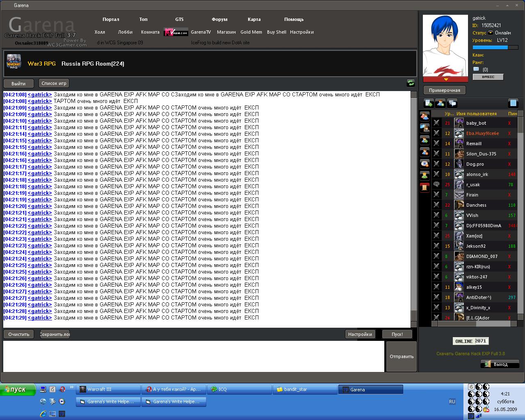Click the crossed swords icon beside baby_bot

(436, 123)
